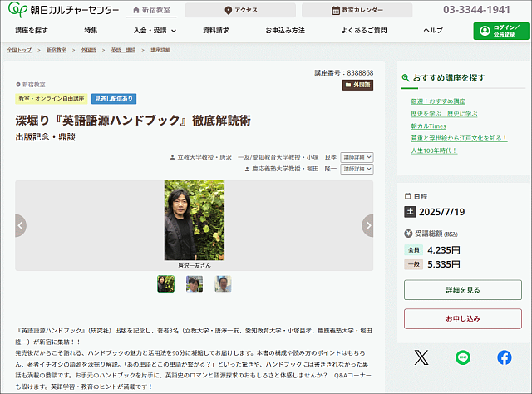Open the ログイン/会員登録 login button

[500, 31]
